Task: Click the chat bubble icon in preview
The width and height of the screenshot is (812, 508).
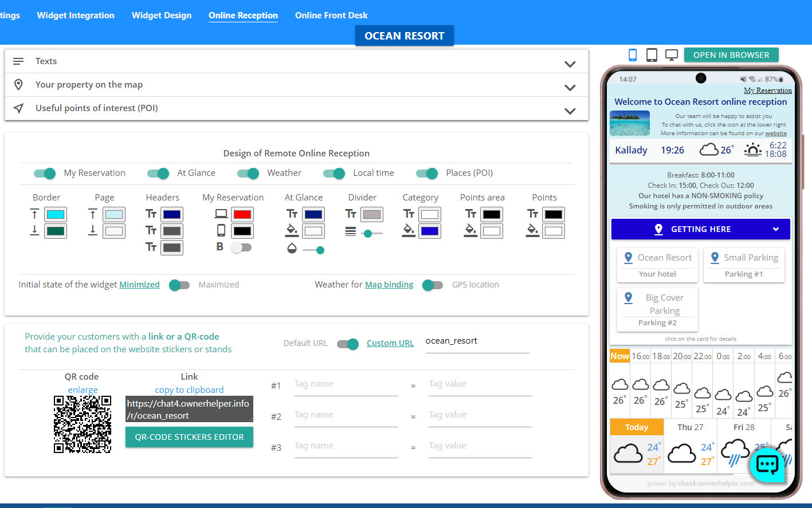Action: (767, 464)
